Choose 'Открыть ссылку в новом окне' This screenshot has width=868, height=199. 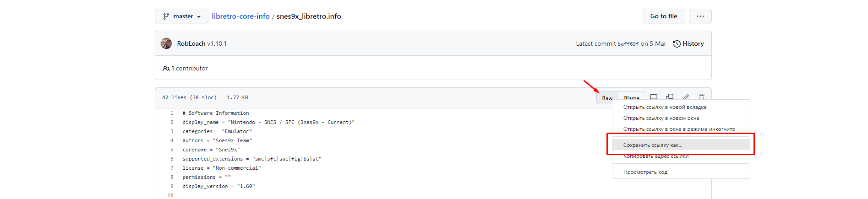pos(661,118)
